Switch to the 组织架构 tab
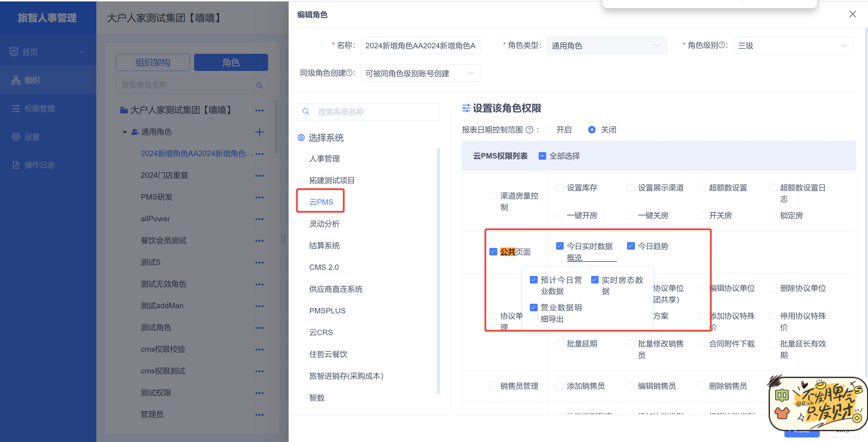The height and width of the screenshot is (442, 868). [x=153, y=62]
